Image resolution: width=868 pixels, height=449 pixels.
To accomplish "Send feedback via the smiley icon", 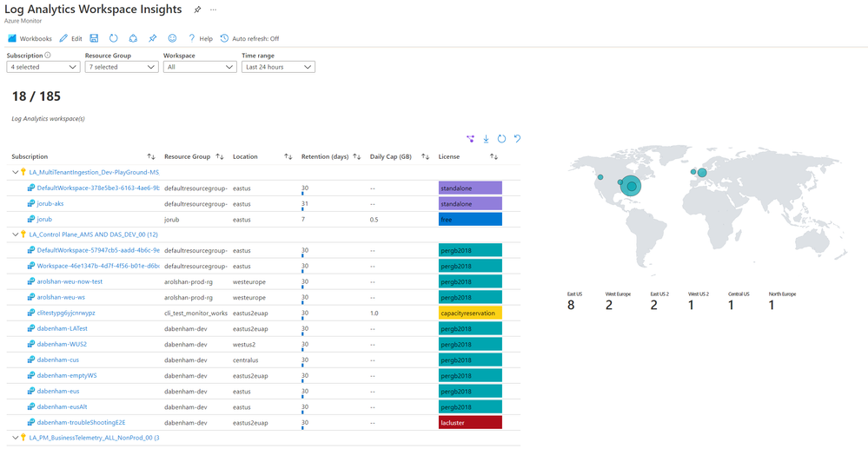I will (x=172, y=38).
